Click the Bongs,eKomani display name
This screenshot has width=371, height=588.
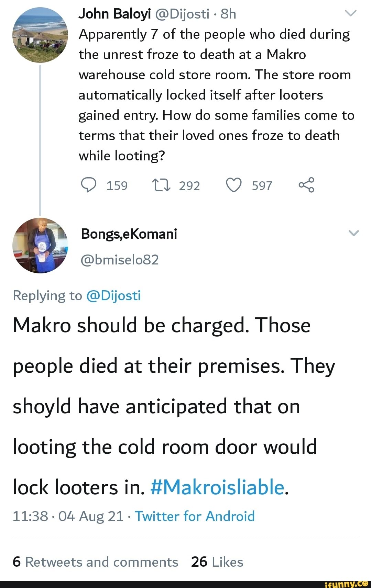tap(129, 234)
